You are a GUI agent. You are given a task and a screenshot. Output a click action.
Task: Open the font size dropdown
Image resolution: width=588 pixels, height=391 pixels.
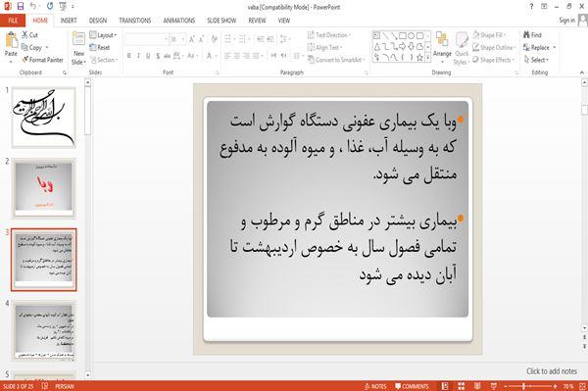(183, 39)
